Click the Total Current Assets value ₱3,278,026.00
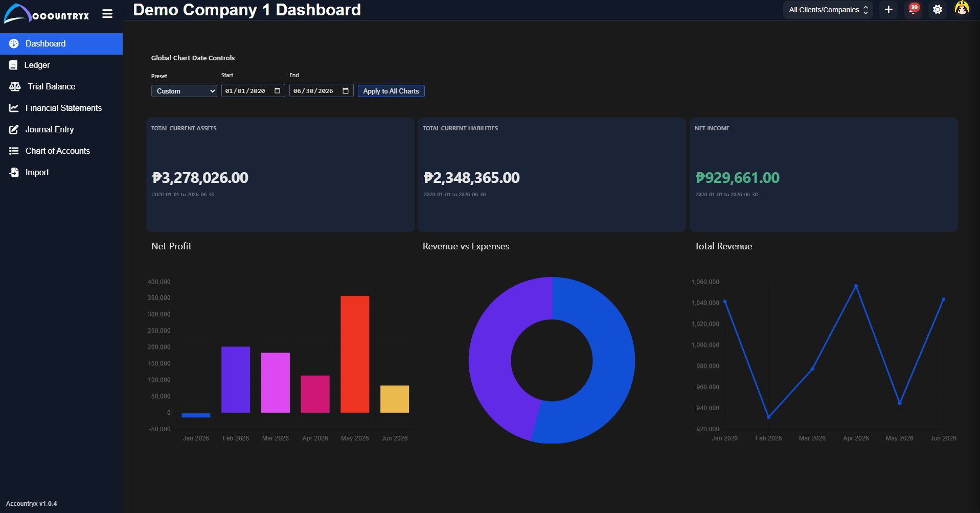980x513 pixels. pyautogui.click(x=200, y=178)
